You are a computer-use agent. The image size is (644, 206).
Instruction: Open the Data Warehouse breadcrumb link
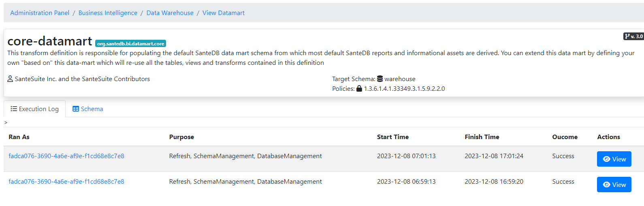point(170,13)
